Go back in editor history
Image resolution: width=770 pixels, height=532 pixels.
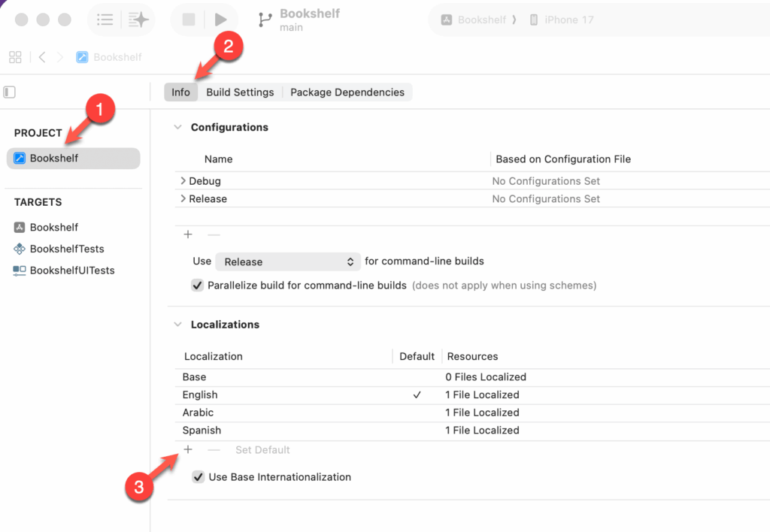pyautogui.click(x=42, y=57)
